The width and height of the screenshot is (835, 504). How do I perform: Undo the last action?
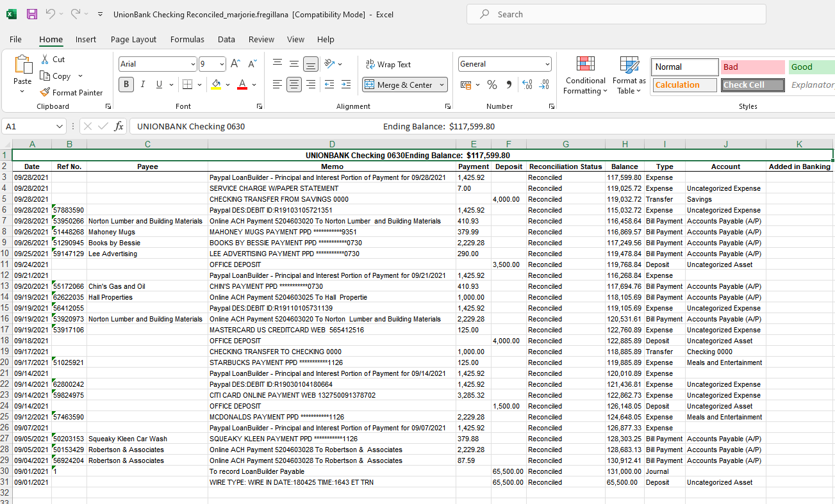[x=51, y=13]
